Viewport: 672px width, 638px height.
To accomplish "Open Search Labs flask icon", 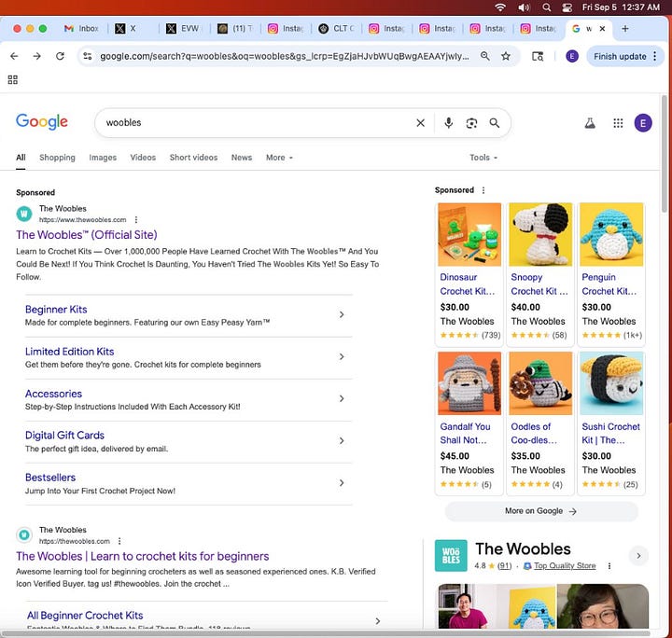I will [x=590, y=123].
